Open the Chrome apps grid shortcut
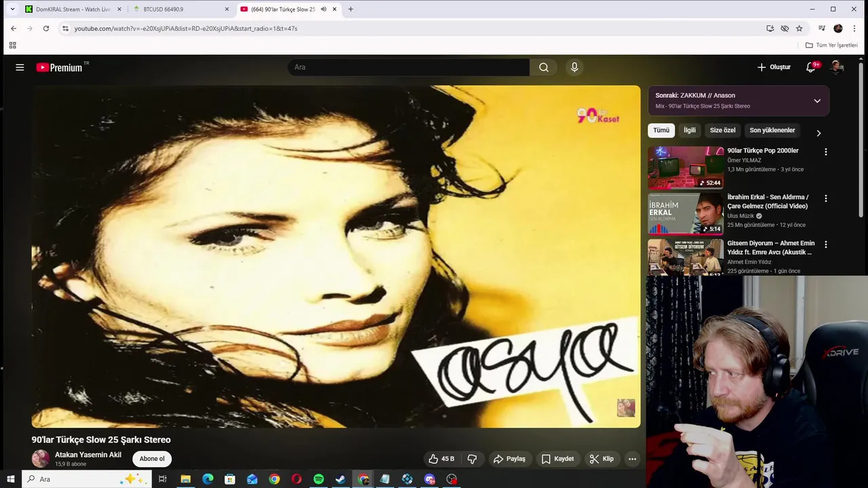The image size is (868, 488). 12,45
